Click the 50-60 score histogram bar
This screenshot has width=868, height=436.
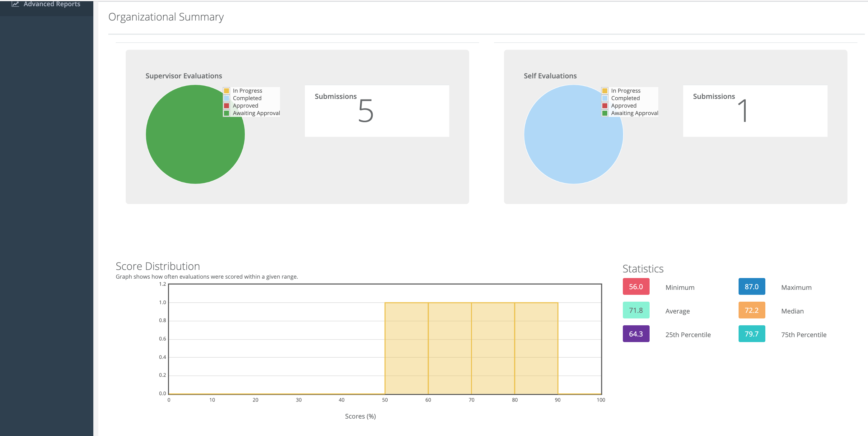point(406,348)
